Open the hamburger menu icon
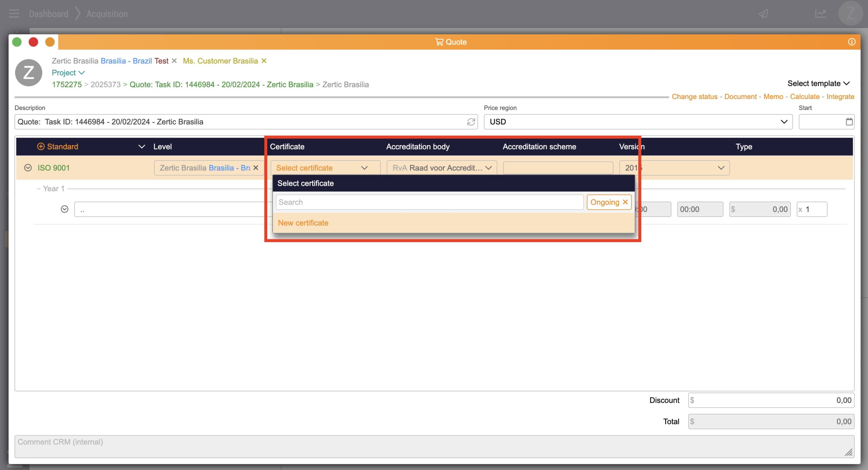Screen dimensions: 868x470 [x=14, y=14]
